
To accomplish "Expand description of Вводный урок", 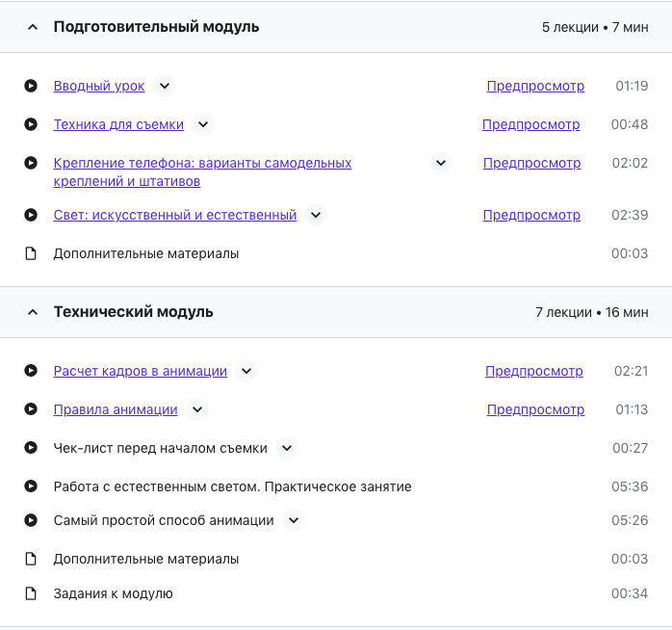I will click(x=165, y=86).
